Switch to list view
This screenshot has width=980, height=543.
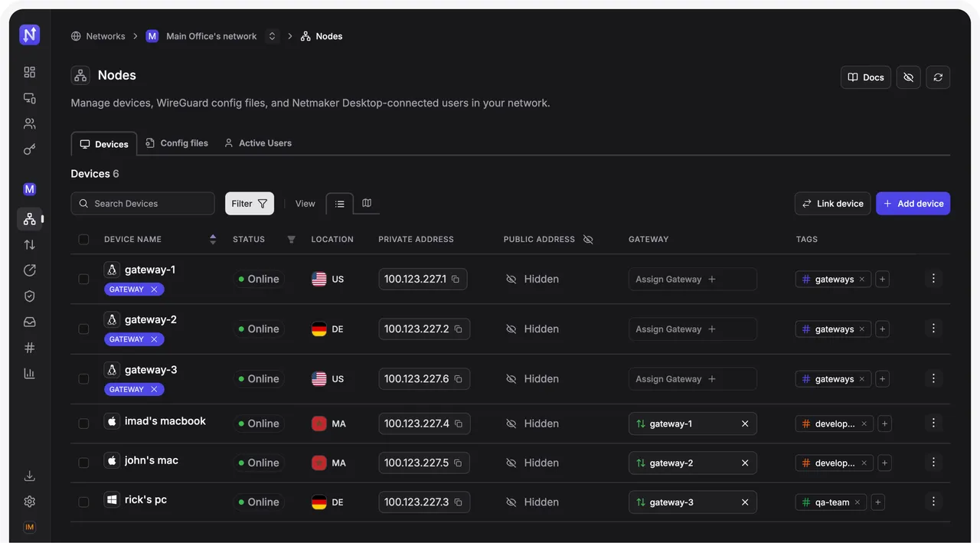(x=340, y=204)
